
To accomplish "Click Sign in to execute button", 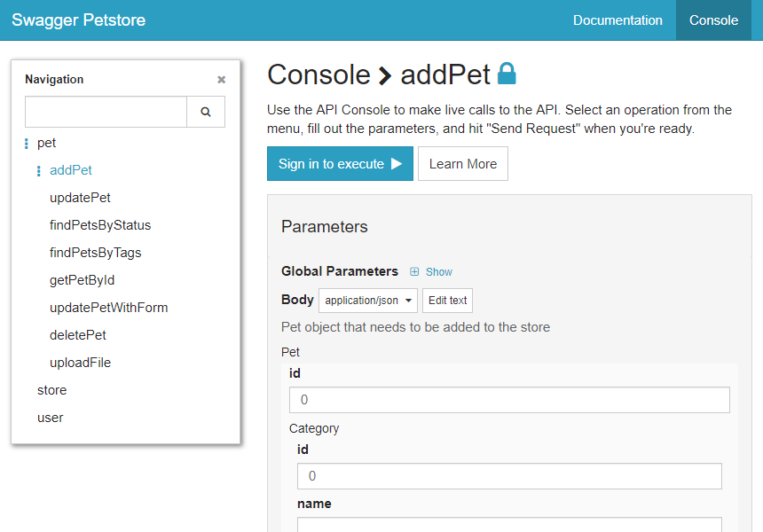I will 340,164.
